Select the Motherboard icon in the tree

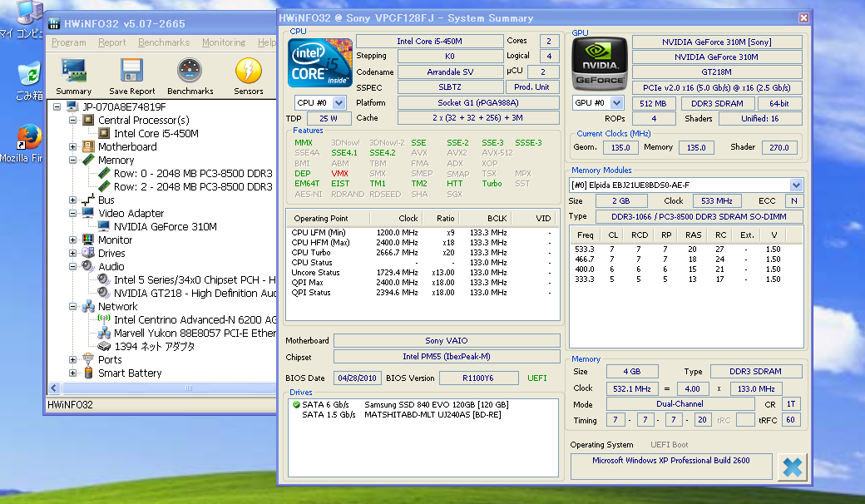pos(88,146)
